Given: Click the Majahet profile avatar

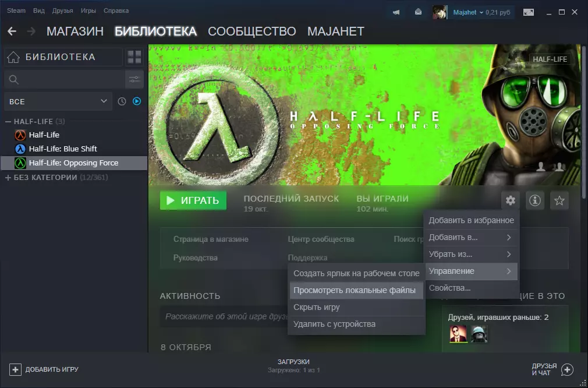Looking at the screenshot, I should (440, 12).
